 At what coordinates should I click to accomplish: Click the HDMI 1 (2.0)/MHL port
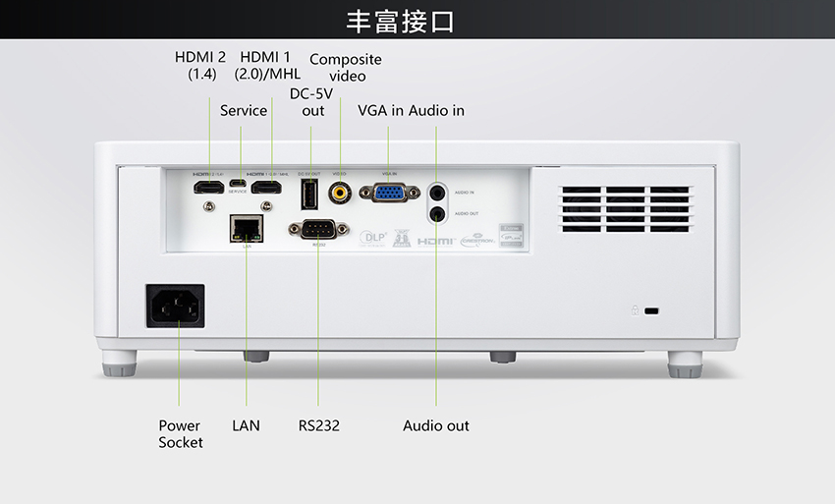pos(266,187)
